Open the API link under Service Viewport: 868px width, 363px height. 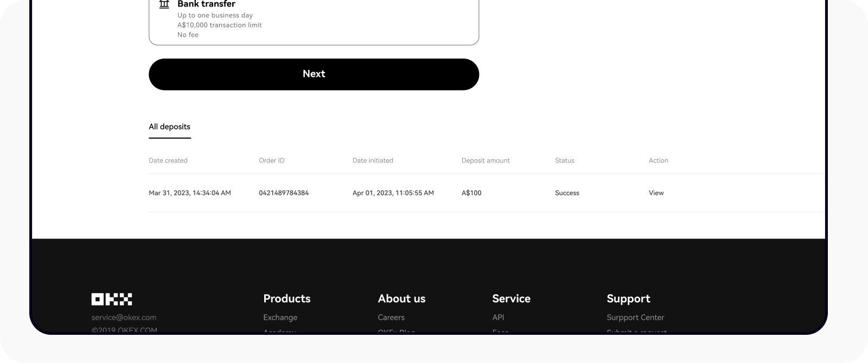pyautogui.click(x=498, y=317)
